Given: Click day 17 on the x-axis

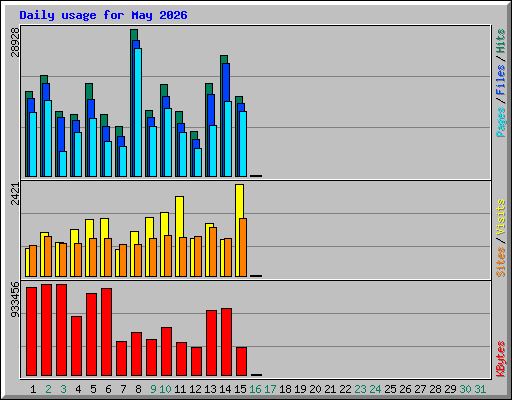Looking at the screenshot, I should pos(270,389).
